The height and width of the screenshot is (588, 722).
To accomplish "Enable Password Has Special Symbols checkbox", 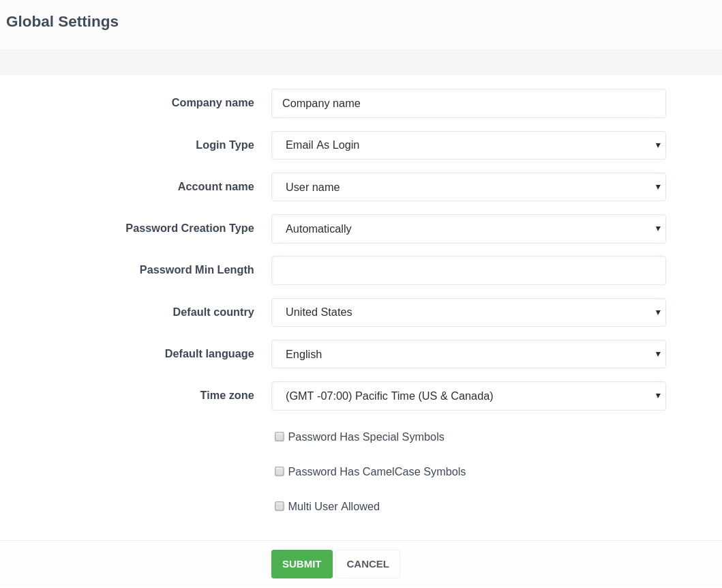I will point(280,437).
